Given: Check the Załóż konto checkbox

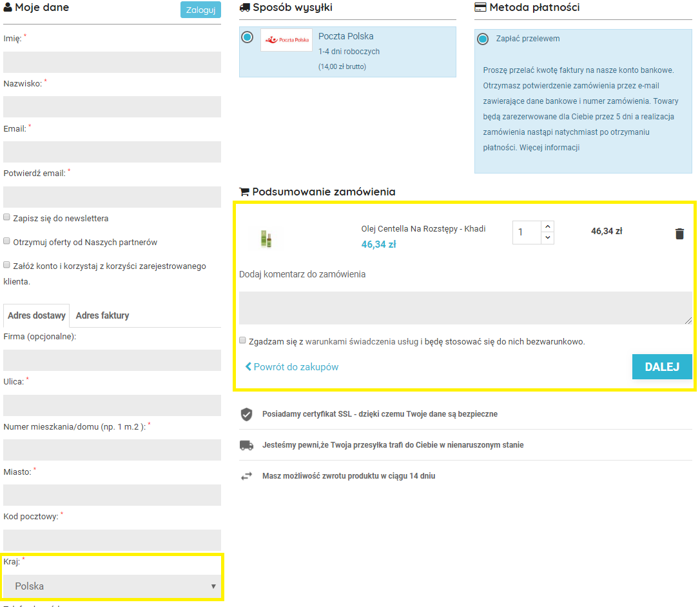Looking at the screenshot, I should 6,265.
